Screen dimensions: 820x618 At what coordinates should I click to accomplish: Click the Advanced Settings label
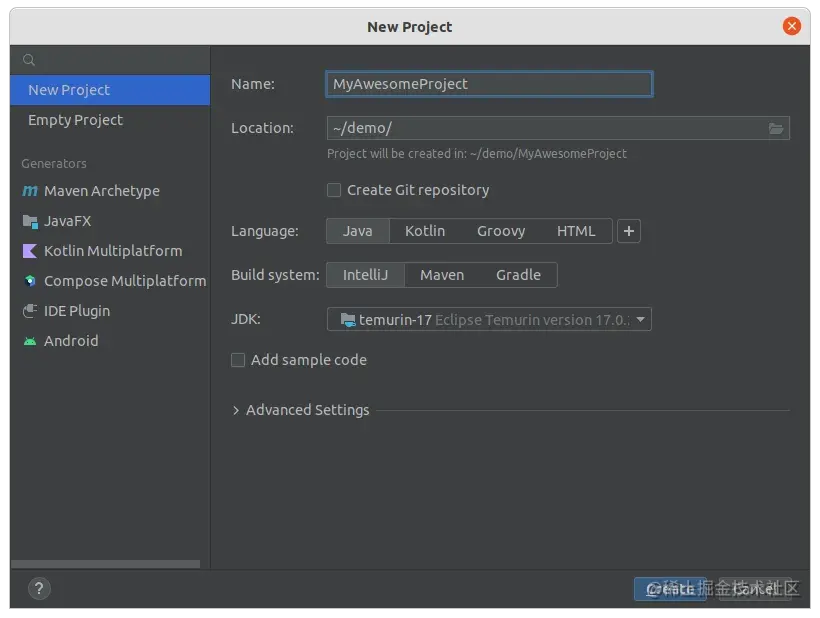(x=308, y=410)
